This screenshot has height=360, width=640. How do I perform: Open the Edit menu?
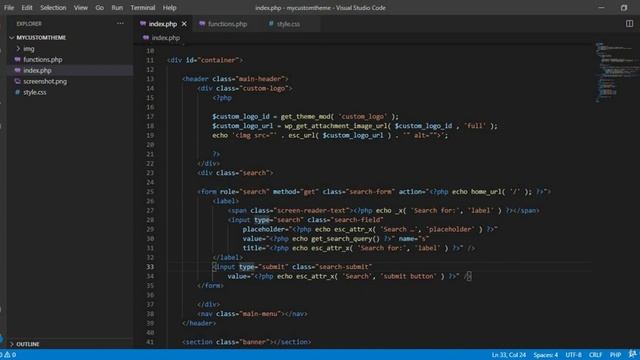tap(27, 8)
